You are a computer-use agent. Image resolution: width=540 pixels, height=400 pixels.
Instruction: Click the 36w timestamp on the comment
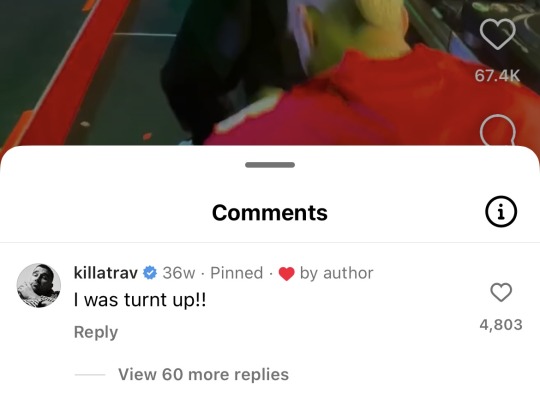point(179,273)
